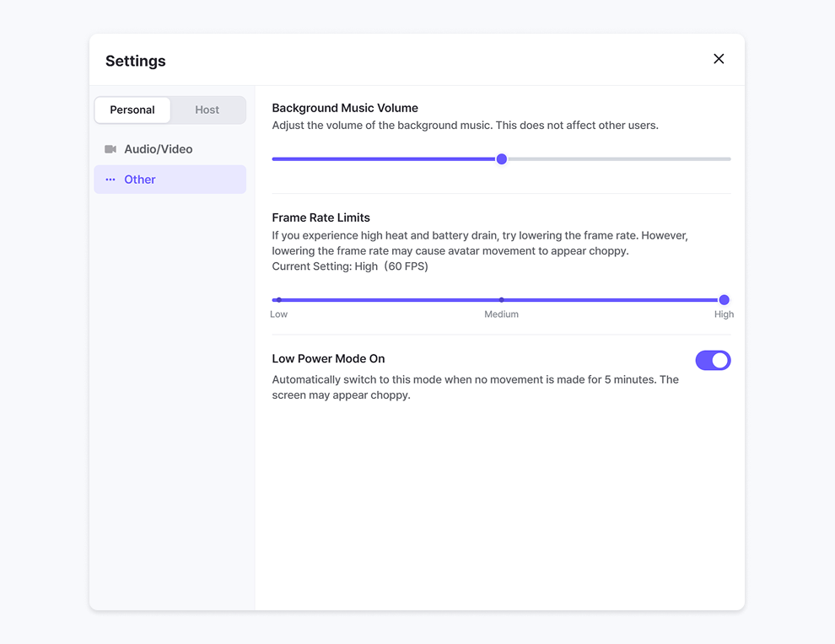Switch to the Personal tab
The height and width of the screenshot is (644, 835).
point(132,110)
